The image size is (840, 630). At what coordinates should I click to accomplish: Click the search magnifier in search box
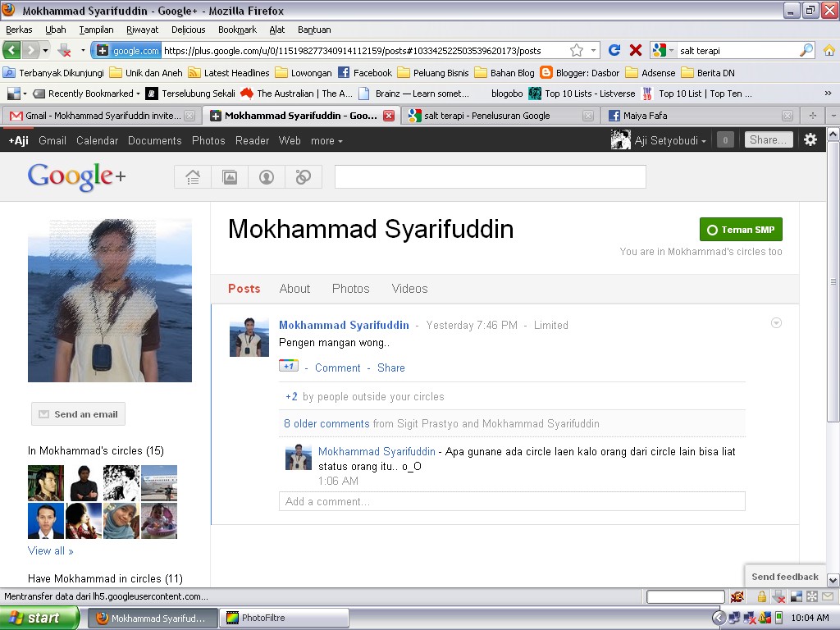[806, 50]
